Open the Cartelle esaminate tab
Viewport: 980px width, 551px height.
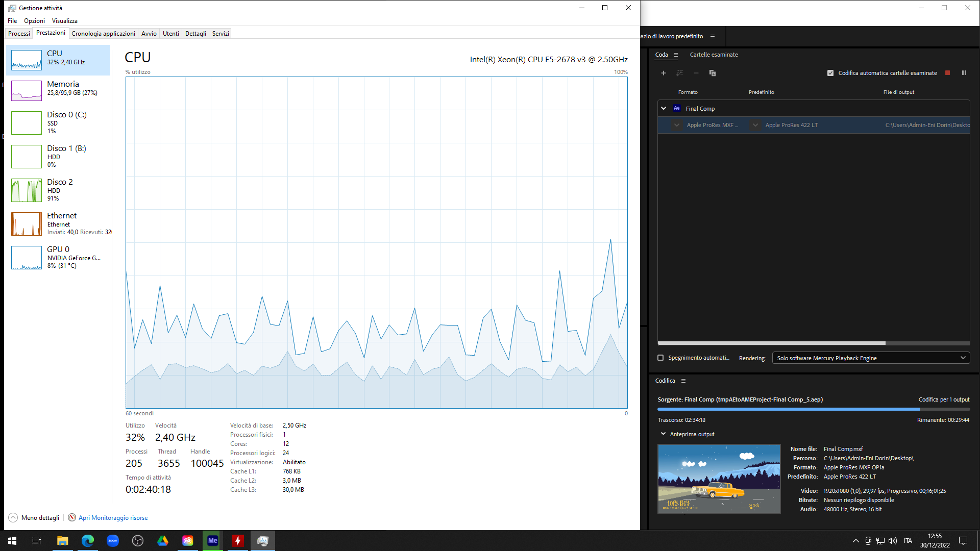point(714,55)
